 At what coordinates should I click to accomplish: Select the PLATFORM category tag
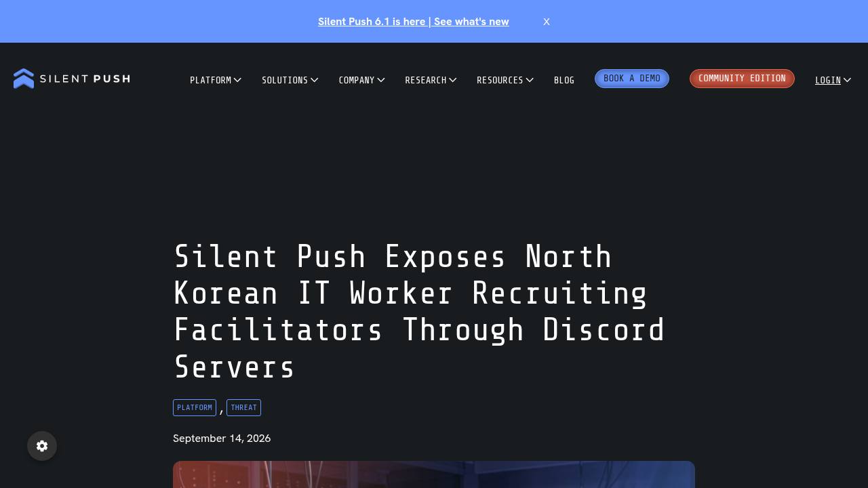click(195, 407)
